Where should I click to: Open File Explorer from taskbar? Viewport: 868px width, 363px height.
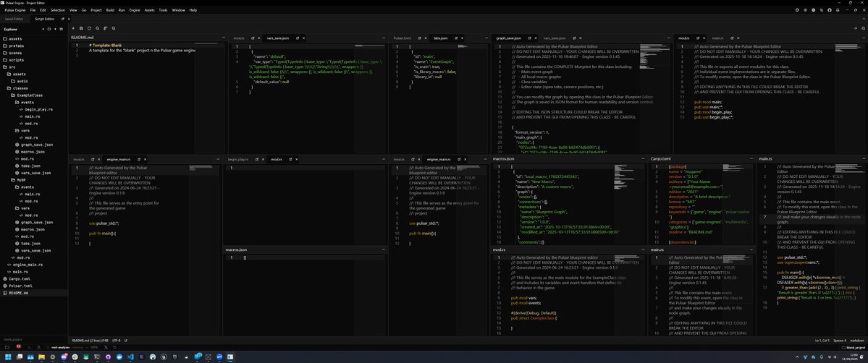pyautogui.click(x=41, y=357)
